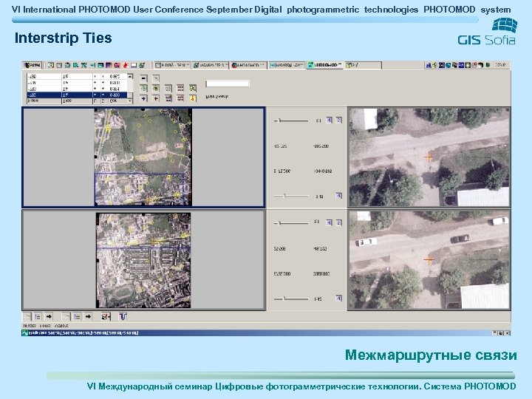Switch to the first taskbar window button
This screenshot has height=399, width=532.
coord(172,65)
